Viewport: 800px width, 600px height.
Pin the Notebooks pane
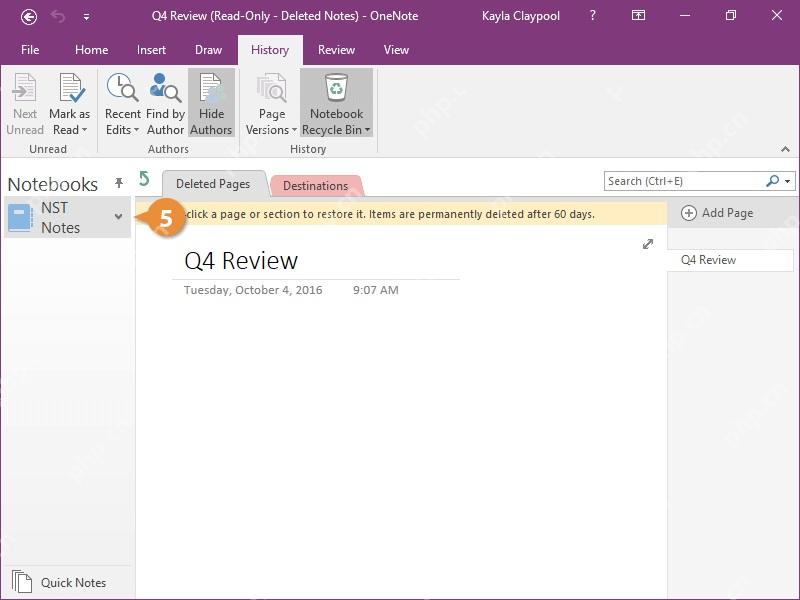[x=119, y=183]
